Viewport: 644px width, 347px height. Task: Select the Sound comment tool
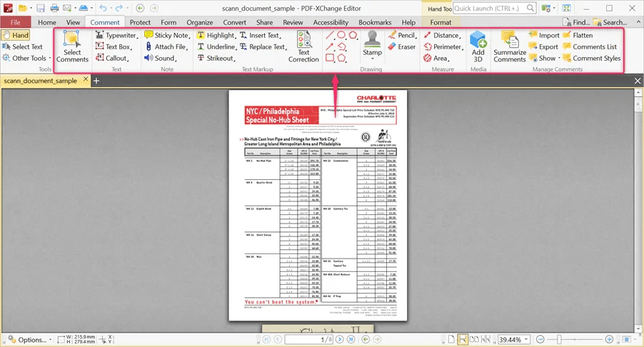point(160,59)
